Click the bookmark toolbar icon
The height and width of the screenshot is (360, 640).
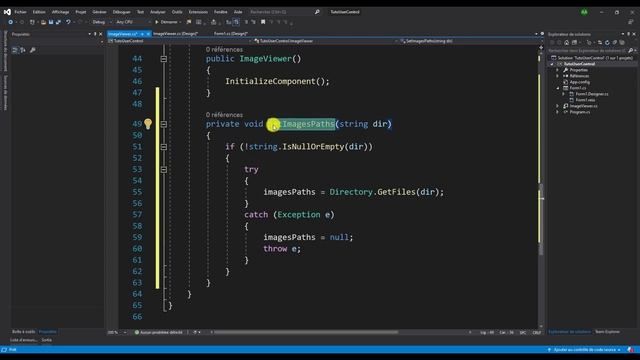[263, 22]
